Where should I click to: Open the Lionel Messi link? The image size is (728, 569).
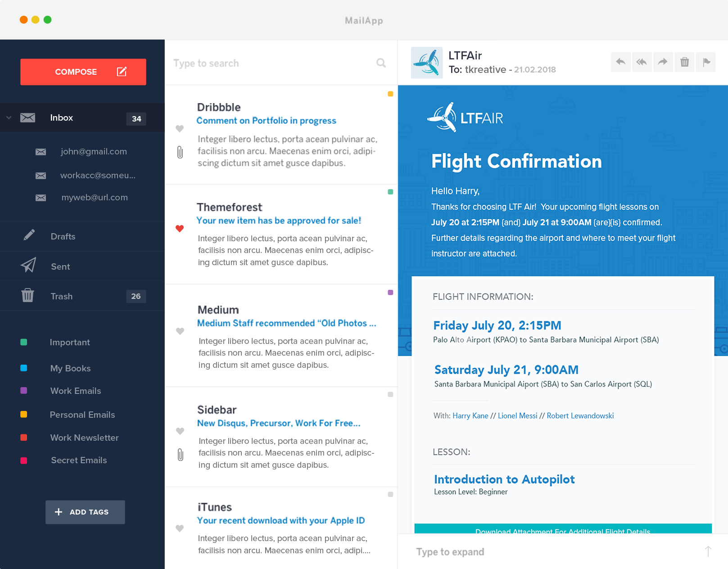click(518, 416)
